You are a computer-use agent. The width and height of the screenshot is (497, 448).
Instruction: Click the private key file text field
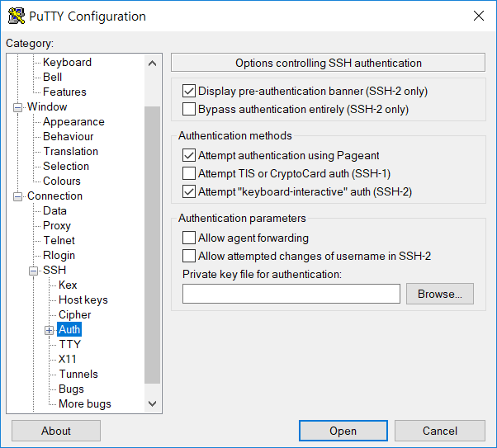[291, 294]
